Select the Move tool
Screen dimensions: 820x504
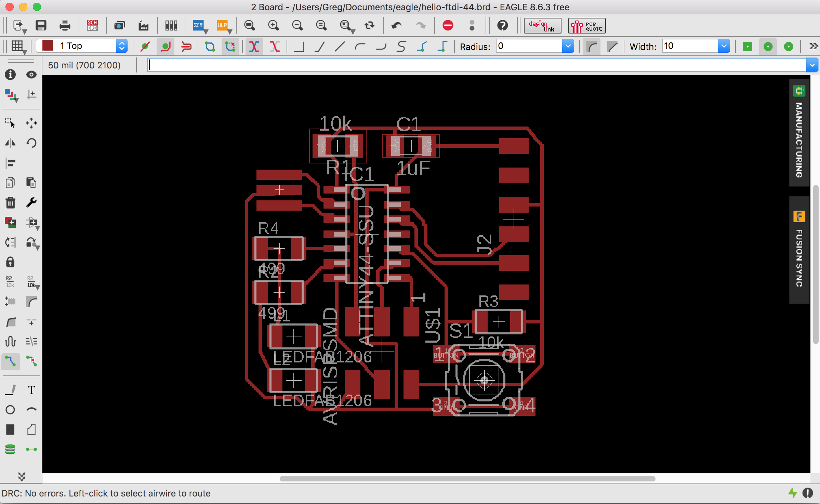coord(31,123)
